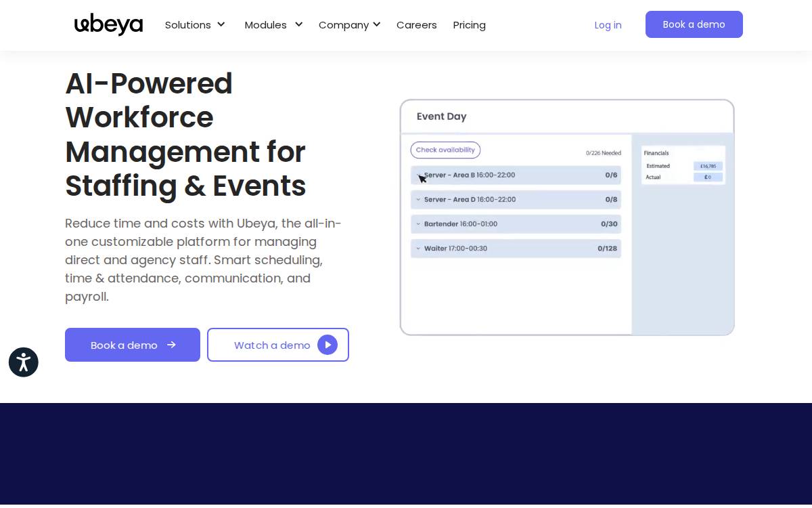Expand the Server - Area D row chevron
This screenshot has width=812, height=508.
(418, 199)
